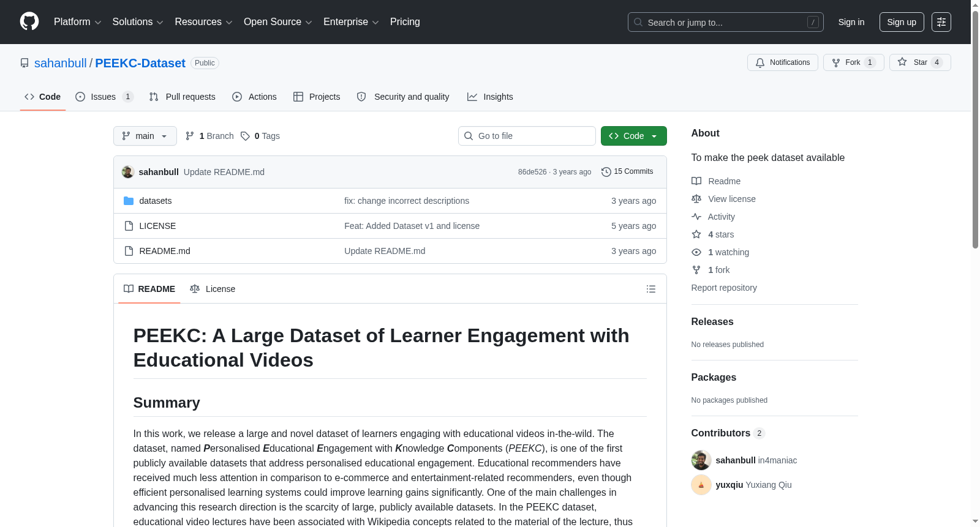Click the README outline list icon

click(651, 289)
